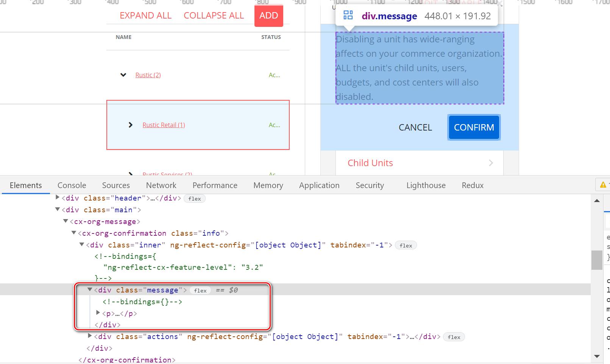Click the Rustic row status text
The image size is (610, 364).
coord(275,75)
